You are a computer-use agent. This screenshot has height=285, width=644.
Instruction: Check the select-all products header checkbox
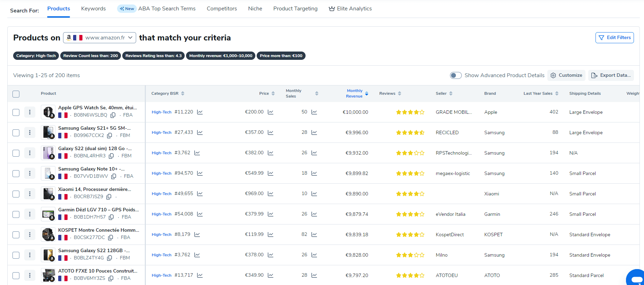(16, 94)
